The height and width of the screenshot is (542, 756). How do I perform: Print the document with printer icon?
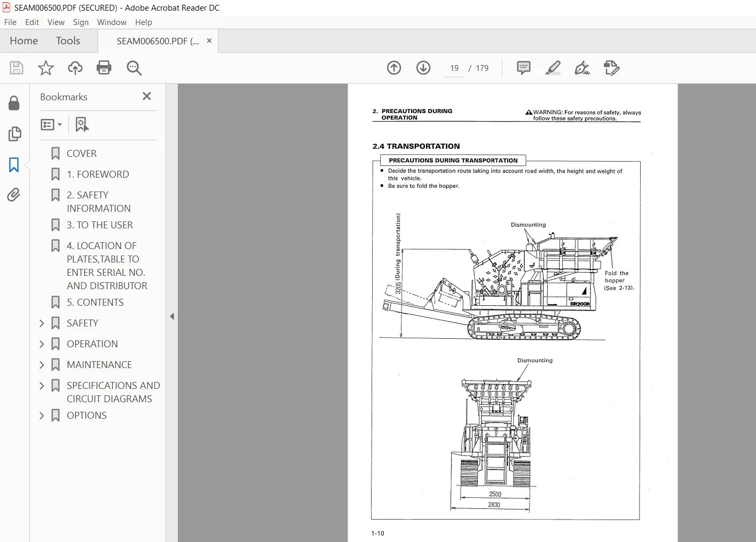tap(104, 68)
